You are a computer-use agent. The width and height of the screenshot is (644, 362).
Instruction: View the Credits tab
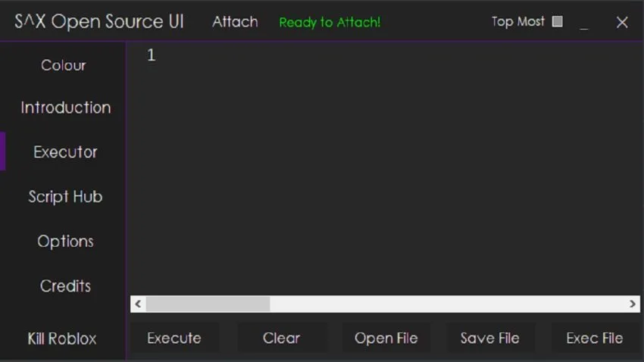(65, 286)
